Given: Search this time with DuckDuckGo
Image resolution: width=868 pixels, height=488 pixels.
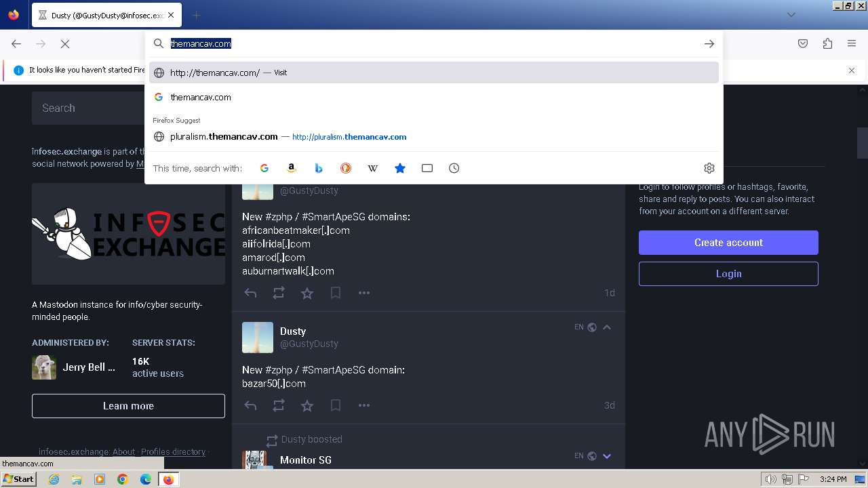Looking at the screenshot, I should click(x=346, y=168).
